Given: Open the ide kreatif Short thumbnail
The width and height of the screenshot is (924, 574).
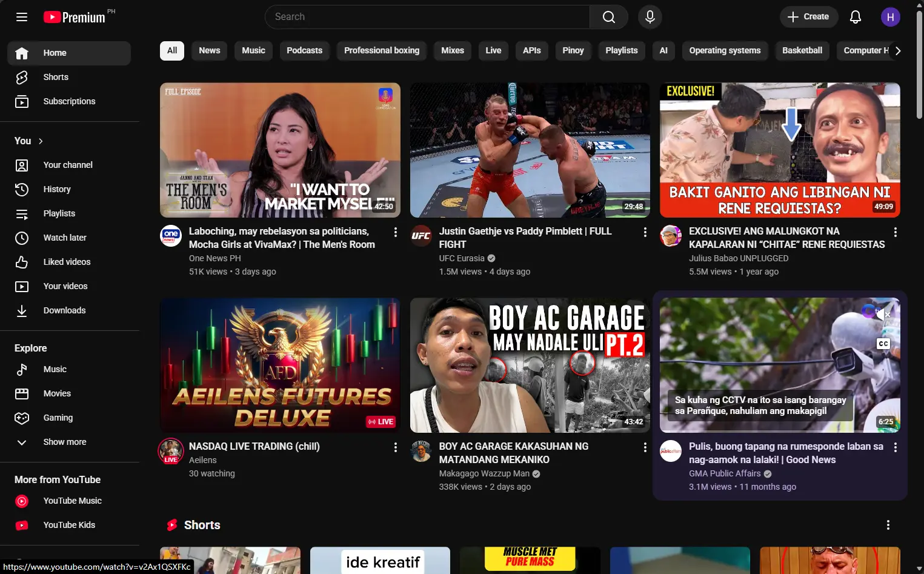Looking at the screenshot, I should tap(380, 561).
